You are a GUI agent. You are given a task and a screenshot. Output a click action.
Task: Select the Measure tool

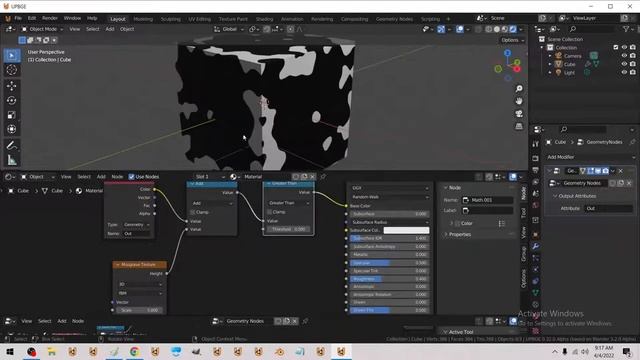coord(12,160)
